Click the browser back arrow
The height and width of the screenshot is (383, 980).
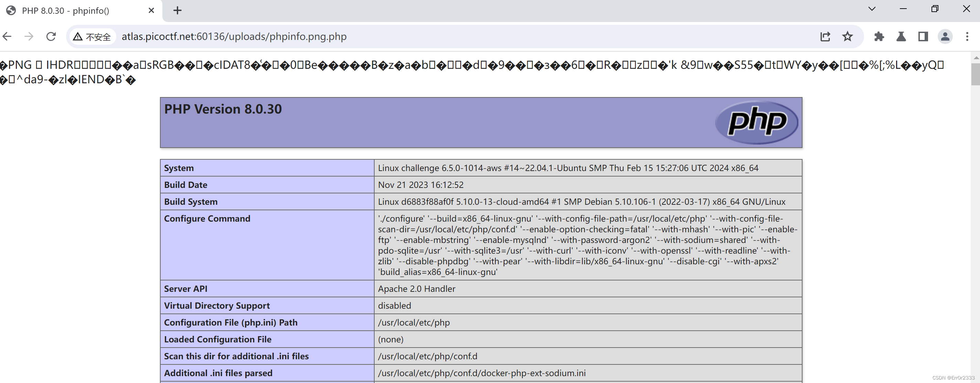point(7,36)
